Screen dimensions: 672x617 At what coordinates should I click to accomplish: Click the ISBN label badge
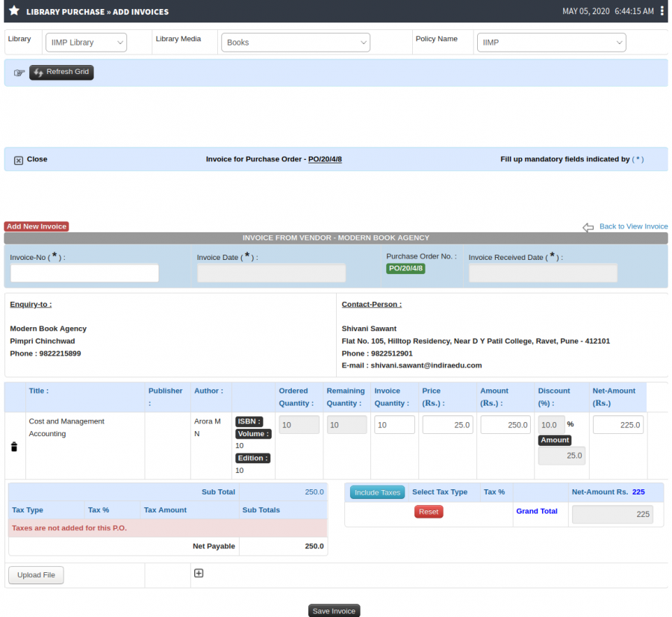pos(249,421)
